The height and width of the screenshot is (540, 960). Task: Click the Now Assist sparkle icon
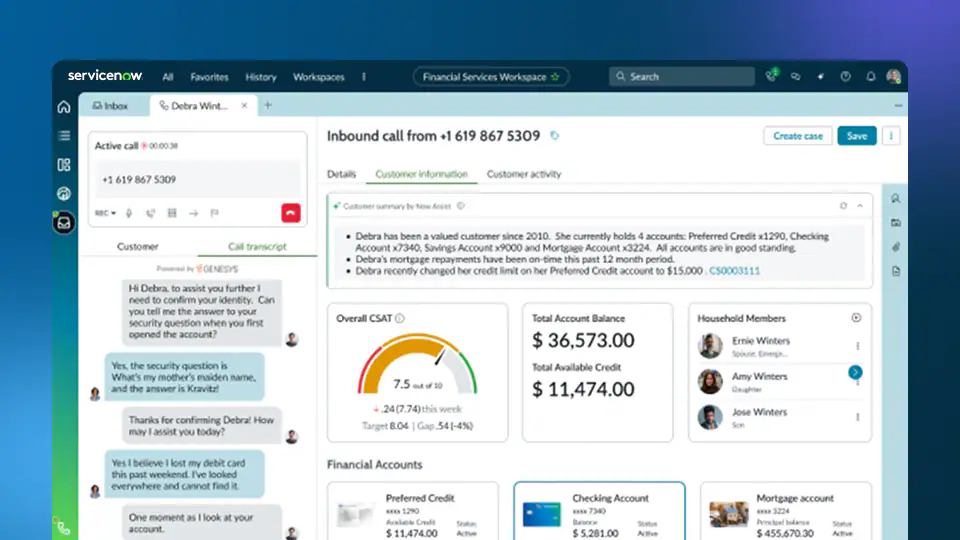[820, 77]
